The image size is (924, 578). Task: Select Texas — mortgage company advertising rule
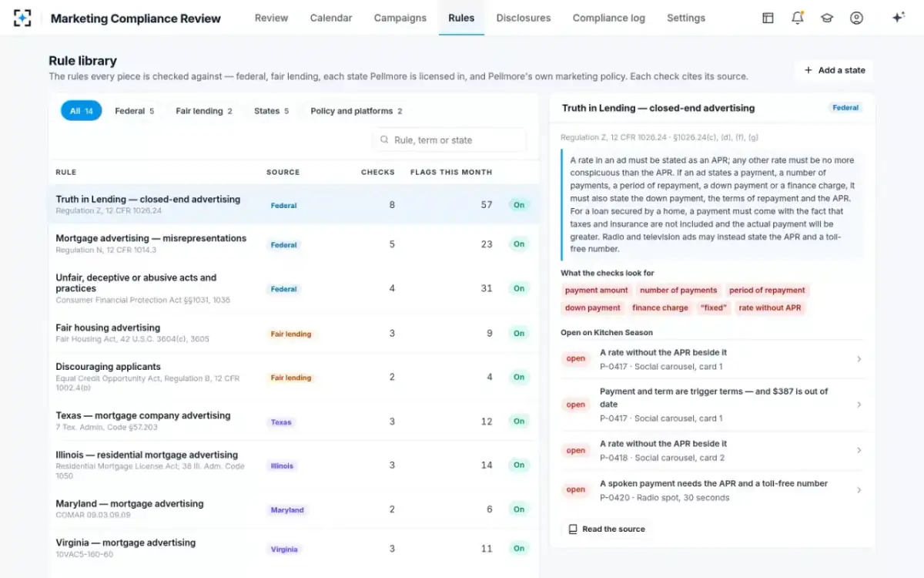tap(293, 421)
